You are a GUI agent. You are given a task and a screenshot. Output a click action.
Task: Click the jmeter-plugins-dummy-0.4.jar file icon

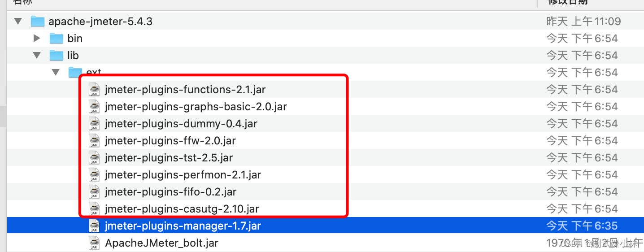tap(94, 123)
